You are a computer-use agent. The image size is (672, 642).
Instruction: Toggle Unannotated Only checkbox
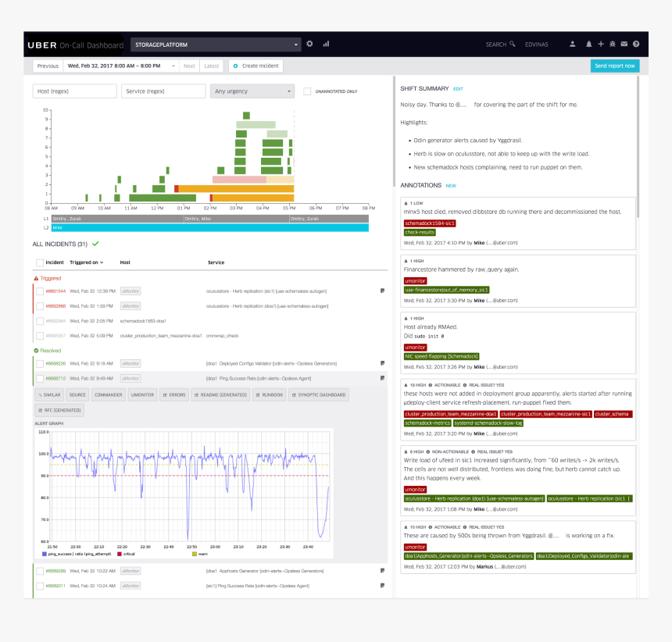click(307, 91)
